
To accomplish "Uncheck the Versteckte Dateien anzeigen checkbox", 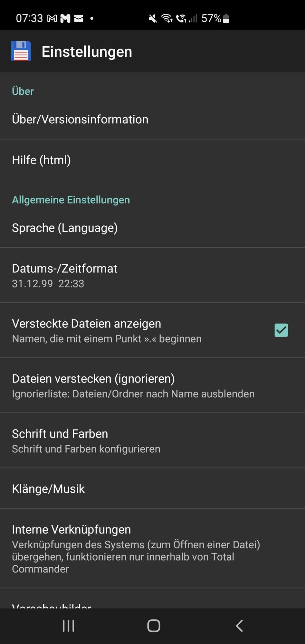I will pyautogui.click(x=281, y=330).
